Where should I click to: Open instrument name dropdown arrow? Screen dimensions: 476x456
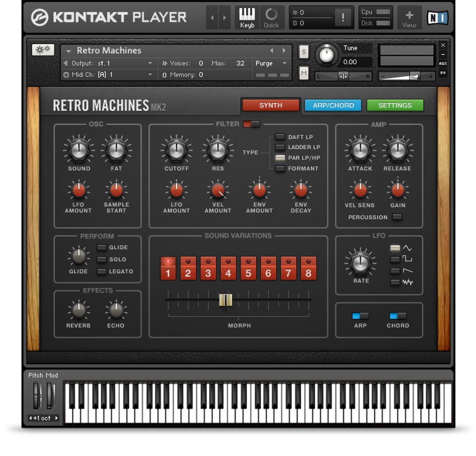[x=69, y=51]
